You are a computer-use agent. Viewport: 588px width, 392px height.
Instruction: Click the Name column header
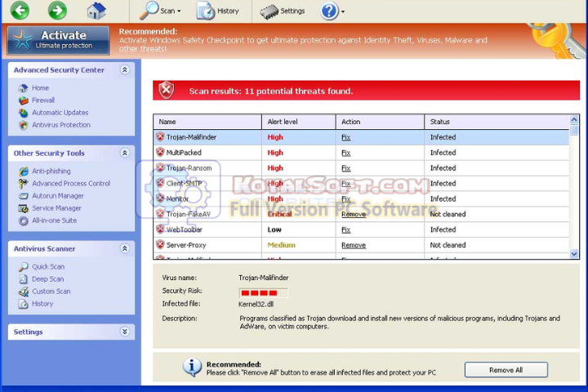tap(207, 122)
